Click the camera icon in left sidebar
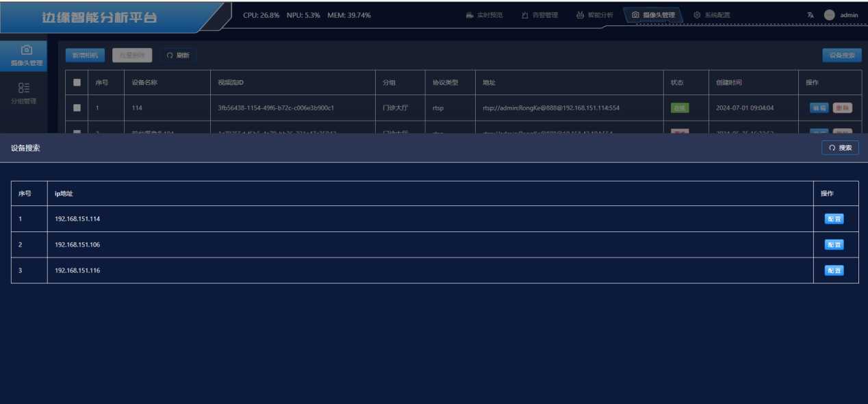868x404 pixels. click(x=26, y=50)
